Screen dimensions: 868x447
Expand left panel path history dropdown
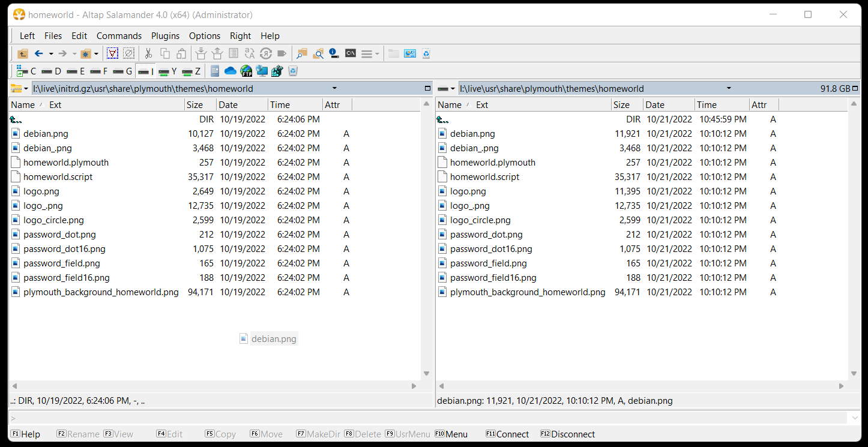click(x=334, y=88)
